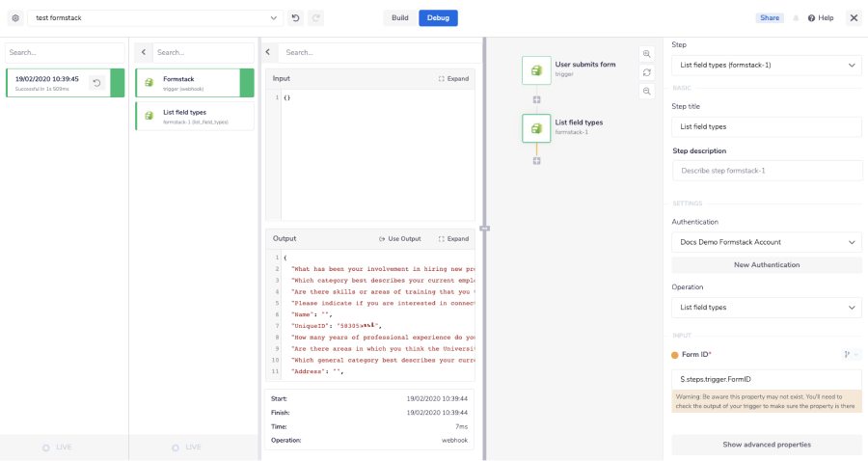This screenshot has width=868, height=461.
Task: Toggle Form ID input type selector
Action: (851, 355)
